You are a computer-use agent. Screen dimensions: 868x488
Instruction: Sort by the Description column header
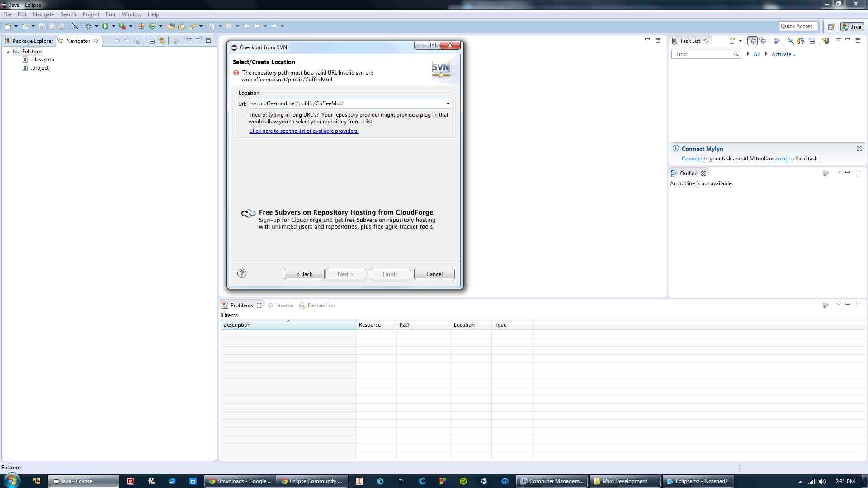point(288,325)
